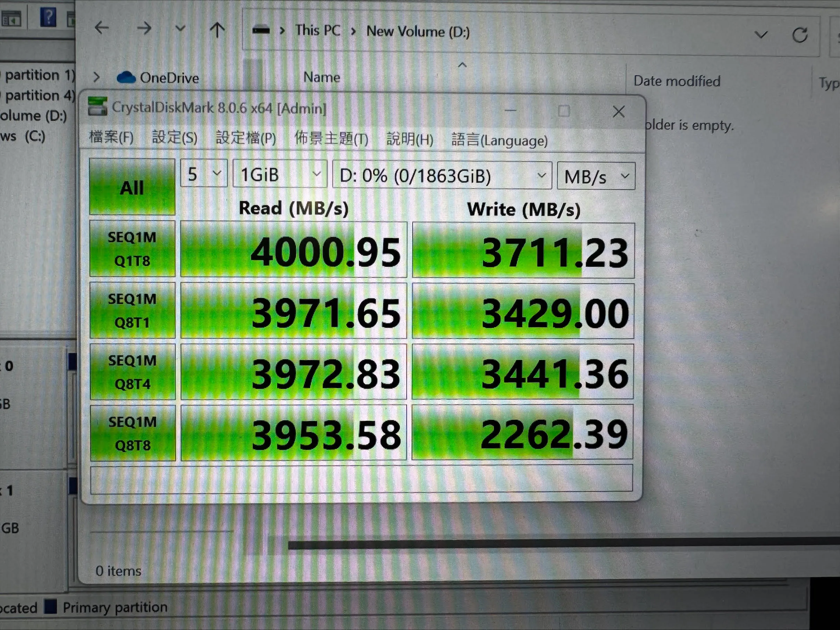Go up one folder level in File Explorer
This screenshot has height=630, width=840.
(217, 29)
